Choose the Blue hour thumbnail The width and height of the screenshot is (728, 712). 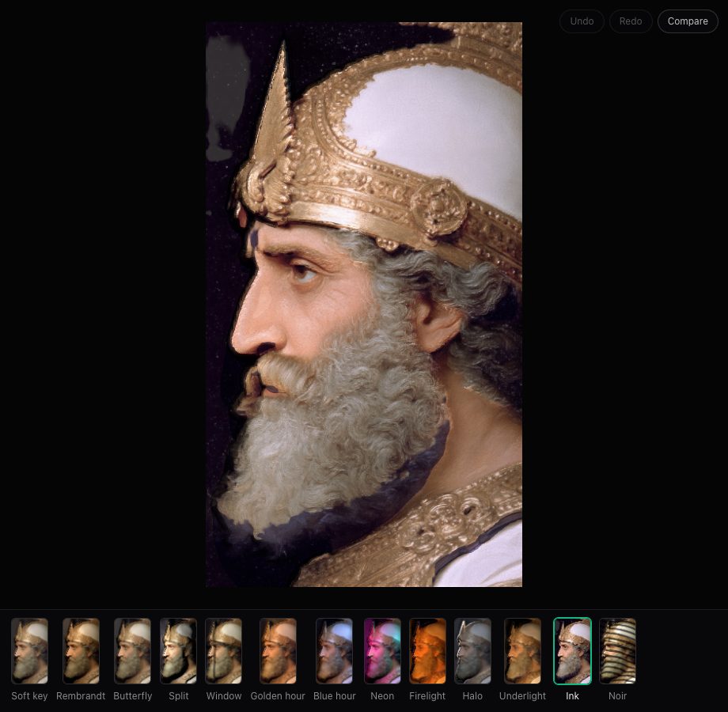(x=334, y=651)
